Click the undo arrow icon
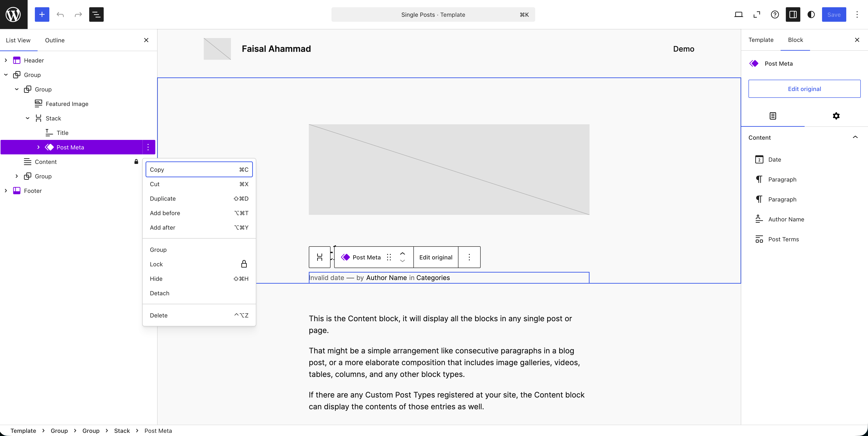868x436 pixels. [x=60, y=14]
